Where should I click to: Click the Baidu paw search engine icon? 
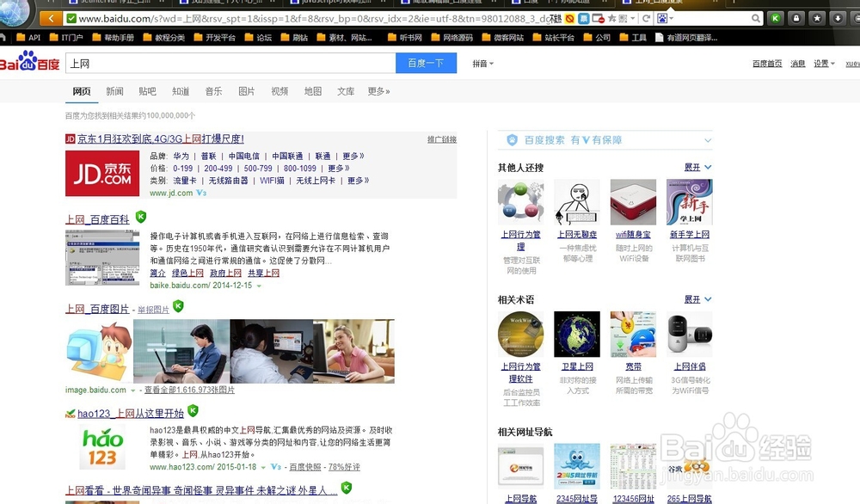click(662, 19)
